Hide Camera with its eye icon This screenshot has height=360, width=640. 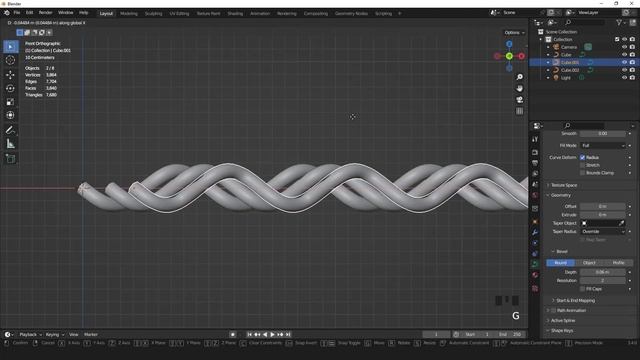(624, 47)
